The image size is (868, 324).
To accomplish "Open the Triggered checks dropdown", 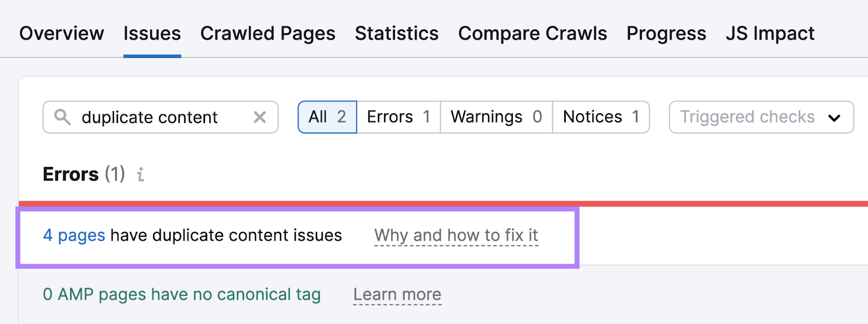I will coord(759,117).
